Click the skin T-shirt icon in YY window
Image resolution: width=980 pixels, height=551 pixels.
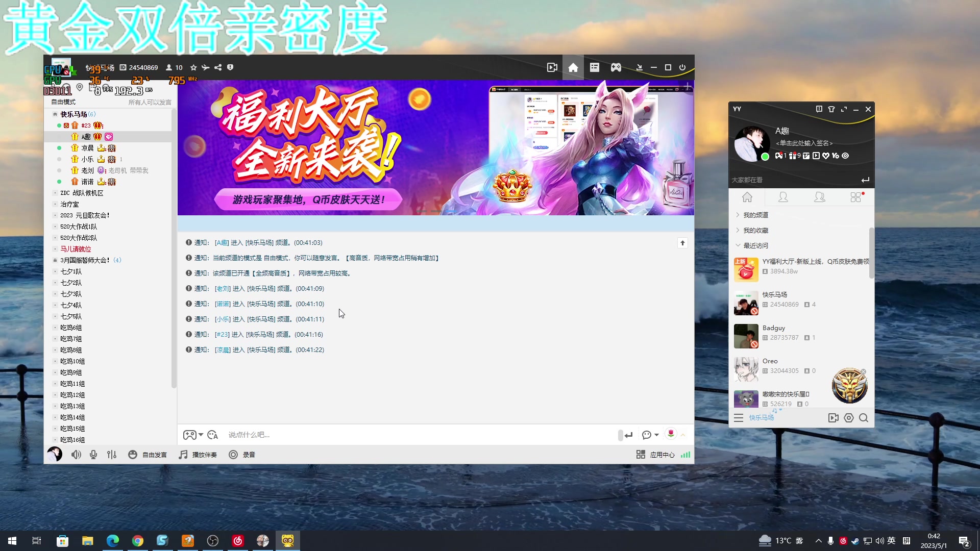point(831,109)
